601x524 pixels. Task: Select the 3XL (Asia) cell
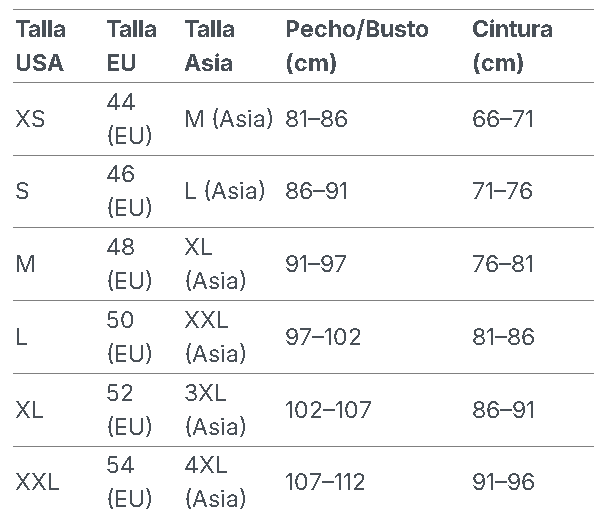[215, 410]
